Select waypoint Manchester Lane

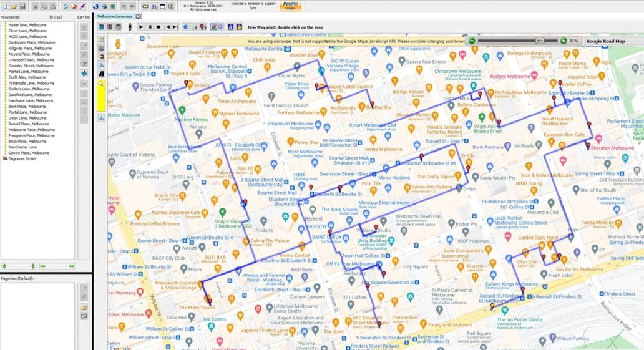tap(22, 147)
